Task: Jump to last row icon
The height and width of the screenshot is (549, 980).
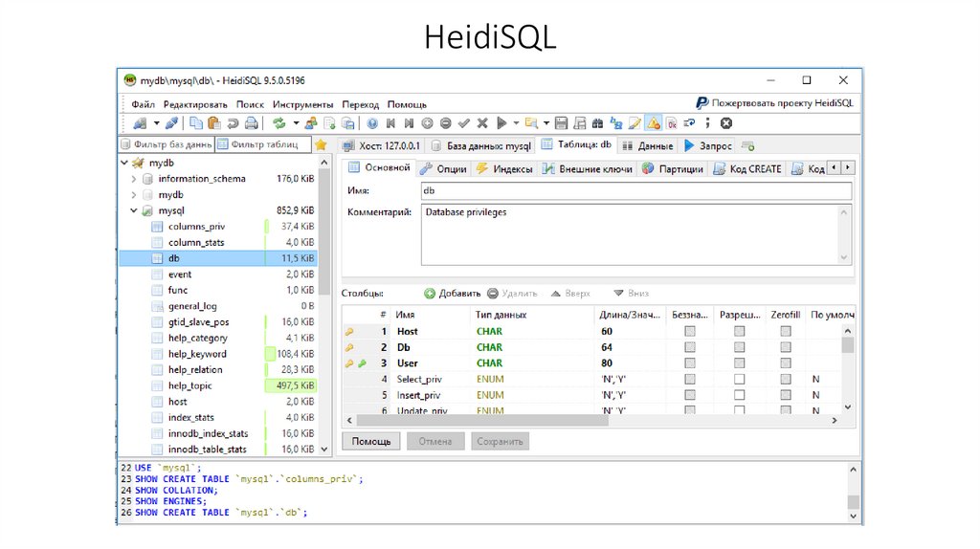Action: pos(409,123)
